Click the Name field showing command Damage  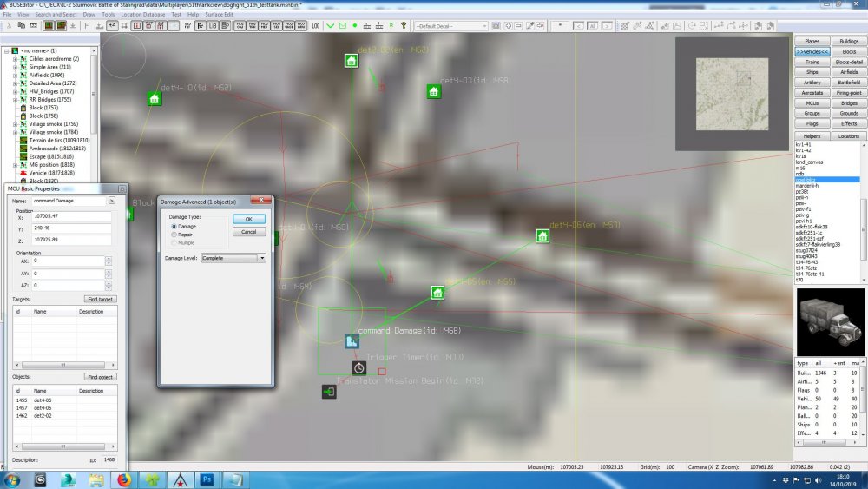tap(69, 201)
